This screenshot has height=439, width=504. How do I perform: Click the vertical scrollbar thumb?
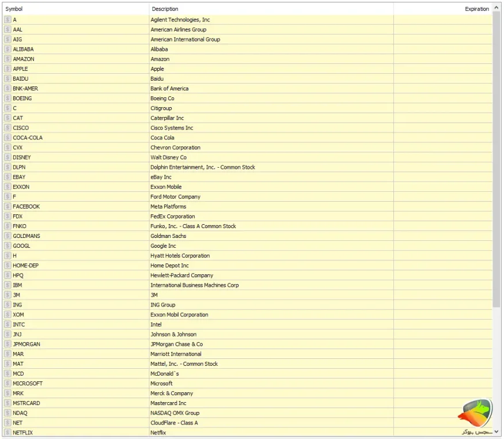click(497, 159)
